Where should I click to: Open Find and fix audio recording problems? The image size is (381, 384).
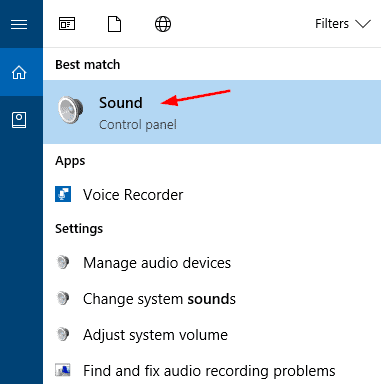[x=209, y=371]
